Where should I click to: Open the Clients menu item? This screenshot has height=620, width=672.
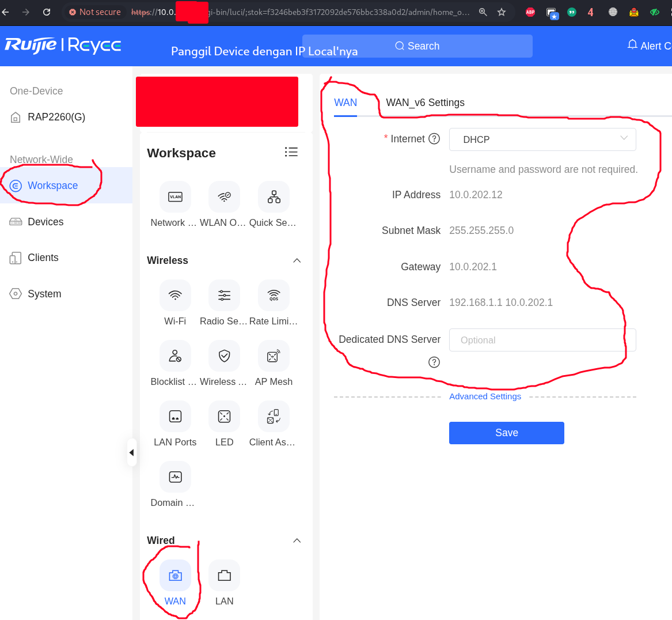tap(43, 258)
